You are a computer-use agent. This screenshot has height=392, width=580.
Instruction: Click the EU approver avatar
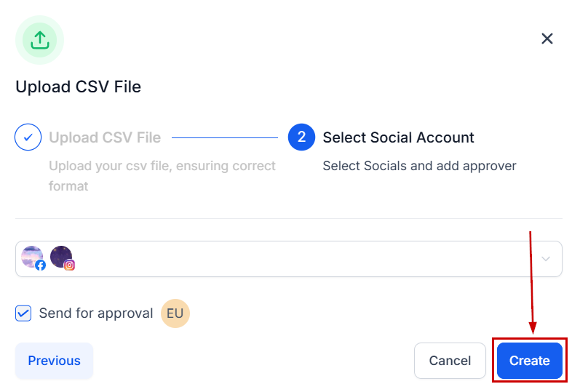tap(175, 313)
